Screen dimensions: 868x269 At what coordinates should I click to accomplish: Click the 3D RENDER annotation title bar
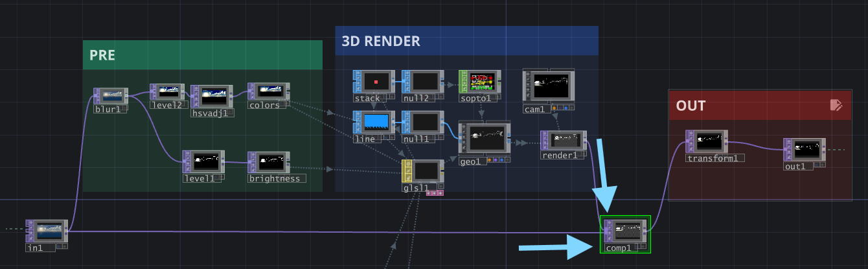coord(466,41)
